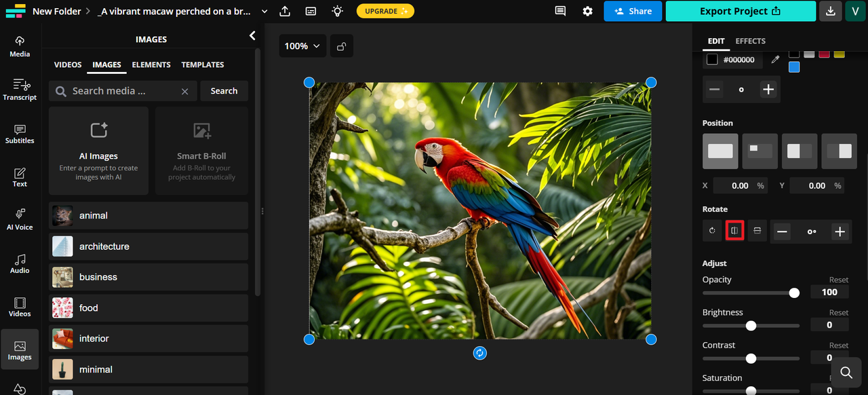The height and width of the screenshot is (395, 868).
Task: Open New Folder breadcrumb
Action: [57, 11]
